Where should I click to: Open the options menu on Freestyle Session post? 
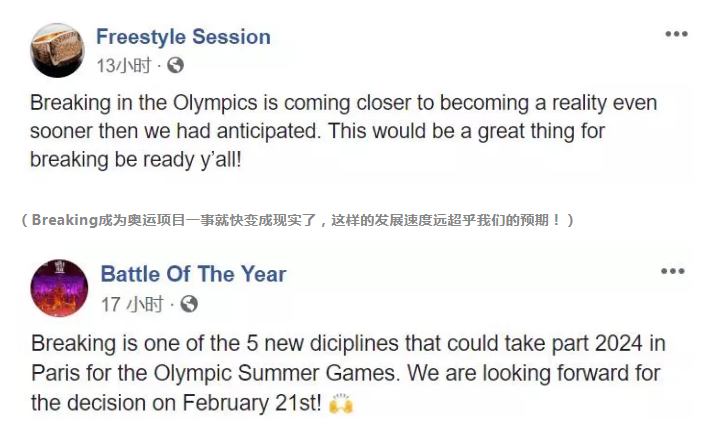pyautogui.click(x=676, y=34)
